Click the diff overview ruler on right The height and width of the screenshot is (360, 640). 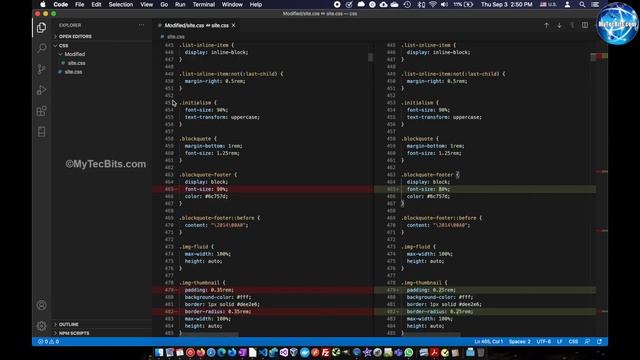(602, 188)
